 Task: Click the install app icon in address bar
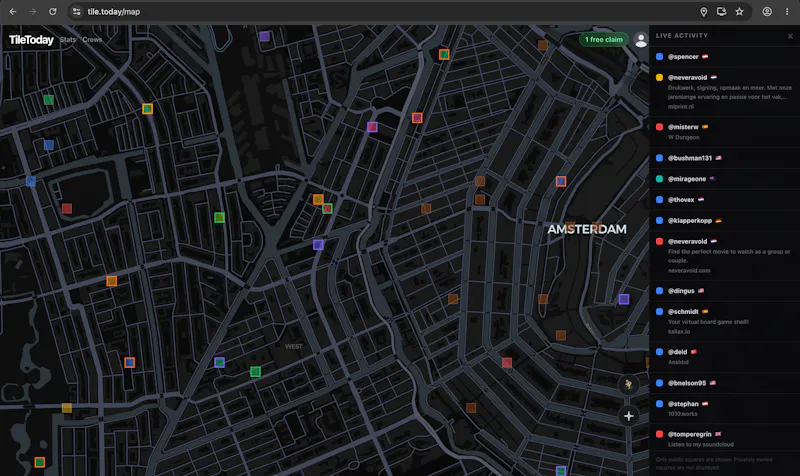(721, 11)
